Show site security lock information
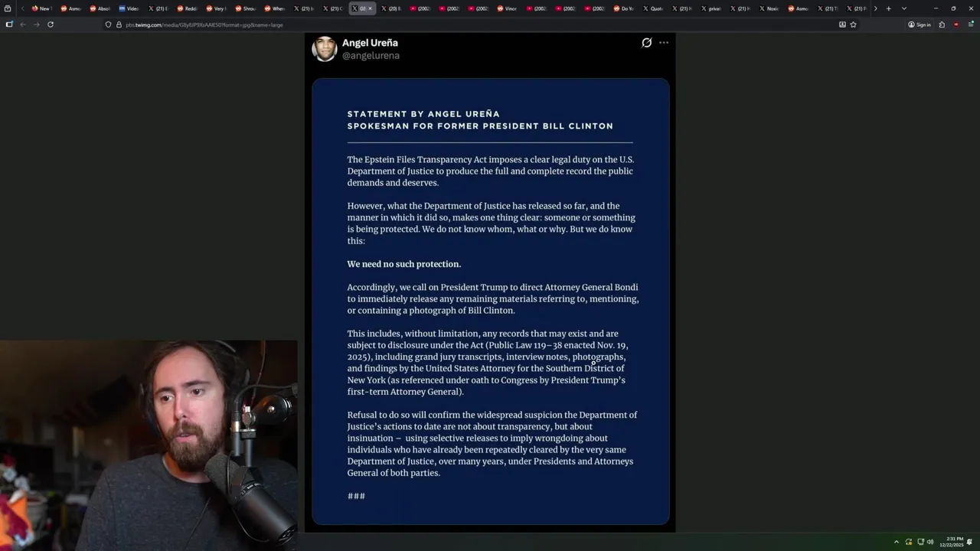This screenshot has width=980, height=551. (119, 24)
